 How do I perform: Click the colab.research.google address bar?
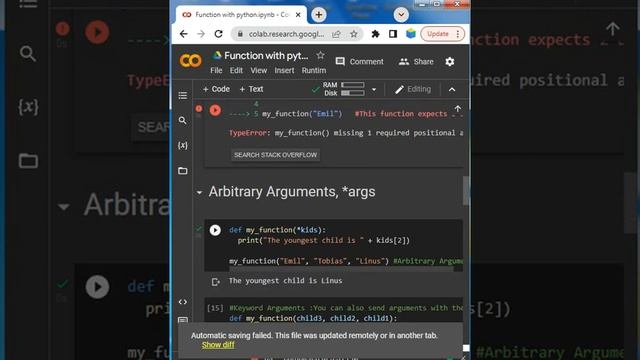point(287,34)
